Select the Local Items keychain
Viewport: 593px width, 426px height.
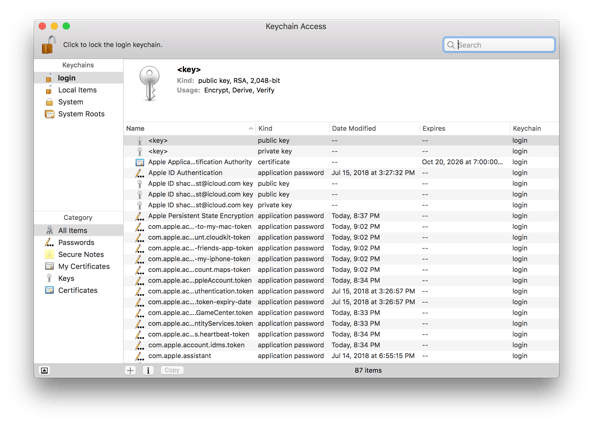78,90
